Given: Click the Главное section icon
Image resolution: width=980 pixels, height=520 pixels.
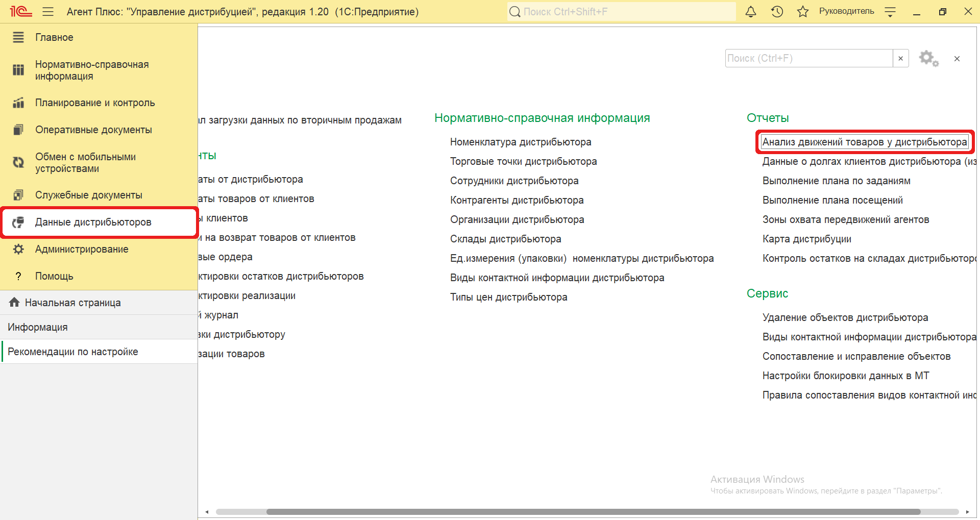Looking at the screenshot, I should (18, 37).
